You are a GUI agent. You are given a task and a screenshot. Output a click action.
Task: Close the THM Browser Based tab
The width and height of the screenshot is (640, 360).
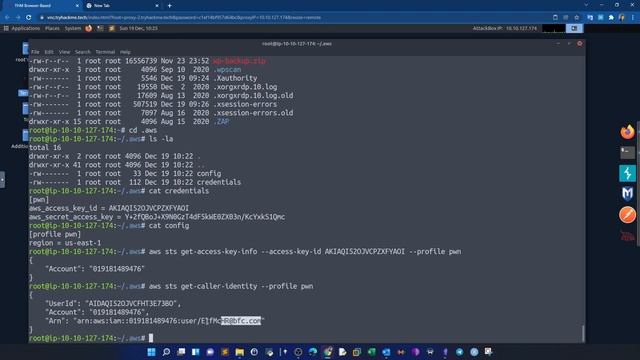click(77, 6)
